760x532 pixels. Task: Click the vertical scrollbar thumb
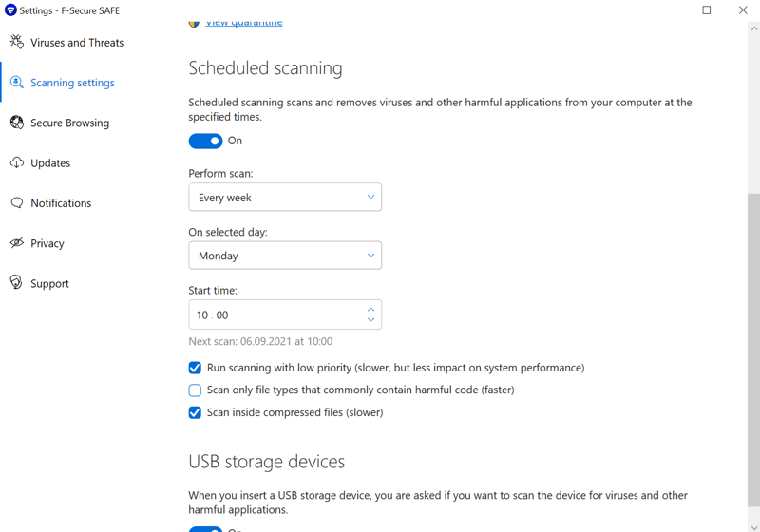tap(753, 350)
